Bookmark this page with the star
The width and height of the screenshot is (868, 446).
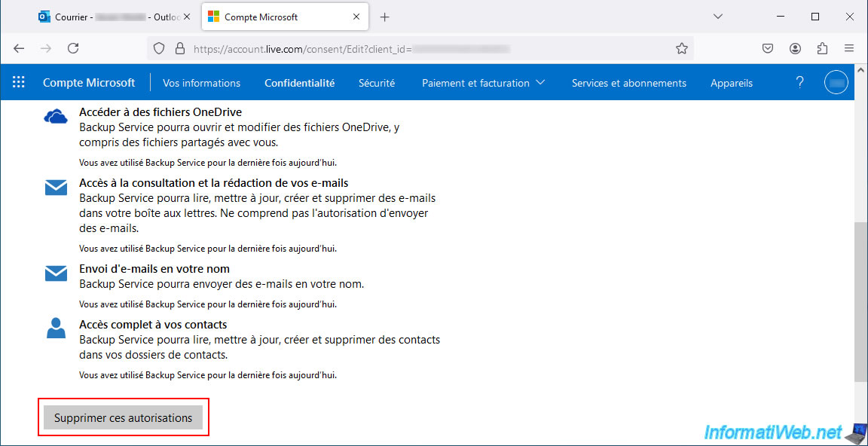681,49
